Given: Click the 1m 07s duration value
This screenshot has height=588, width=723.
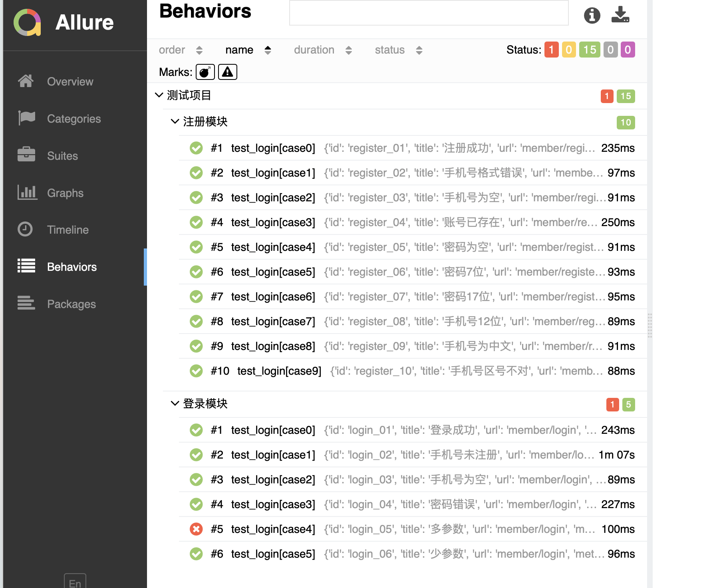Looking at the screenshot, I should click(x=617, y=455).
